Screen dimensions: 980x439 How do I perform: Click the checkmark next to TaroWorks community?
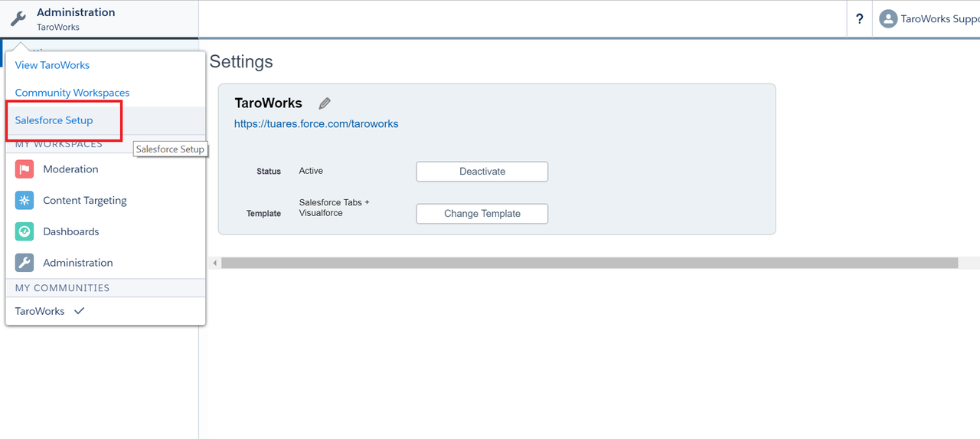tap(79, 311)
